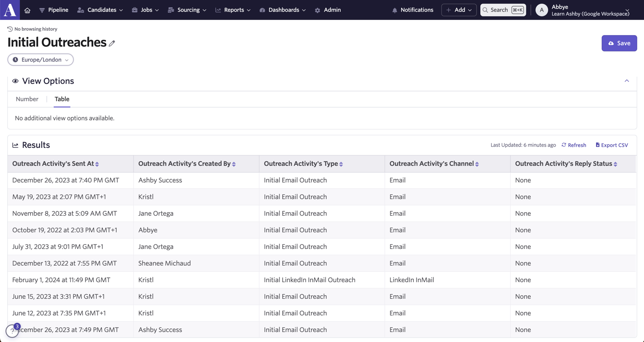Export results as CSV
This screenshot has width=644, height=342.
pyautogui.click(x=612, y=145)
